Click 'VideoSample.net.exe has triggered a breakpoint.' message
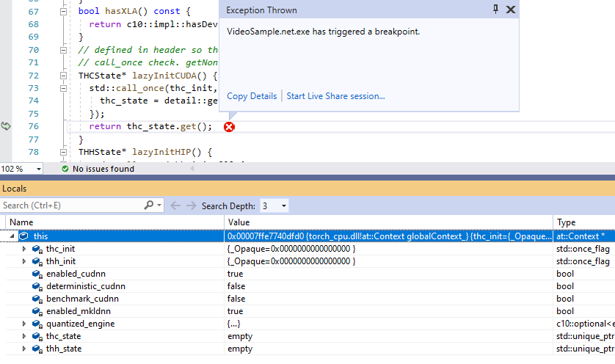The height and width of the screenshot is (364, 615). [323, 32]
